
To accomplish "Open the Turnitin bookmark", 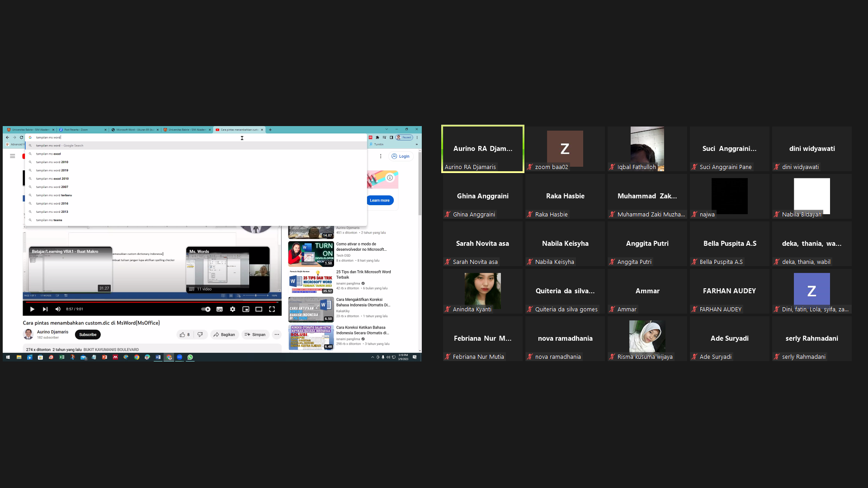I will pos(377,145).
